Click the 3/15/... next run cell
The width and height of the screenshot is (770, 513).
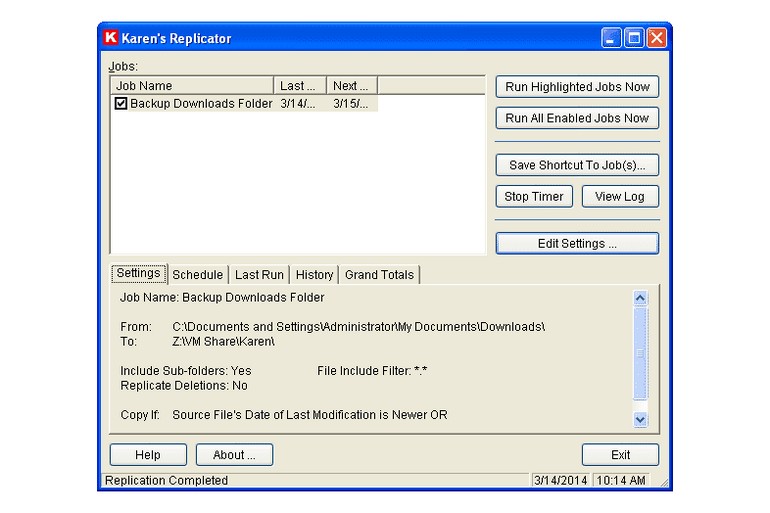click(x=351, y=104)
